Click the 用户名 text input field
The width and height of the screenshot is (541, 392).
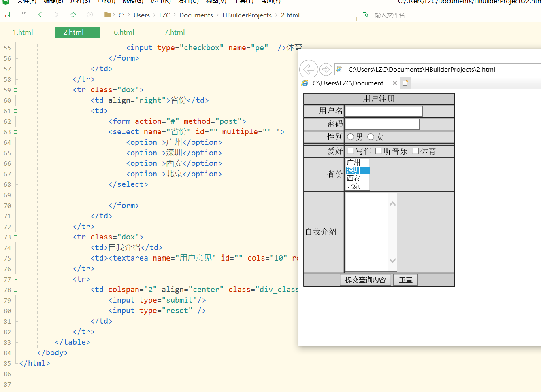383,111
